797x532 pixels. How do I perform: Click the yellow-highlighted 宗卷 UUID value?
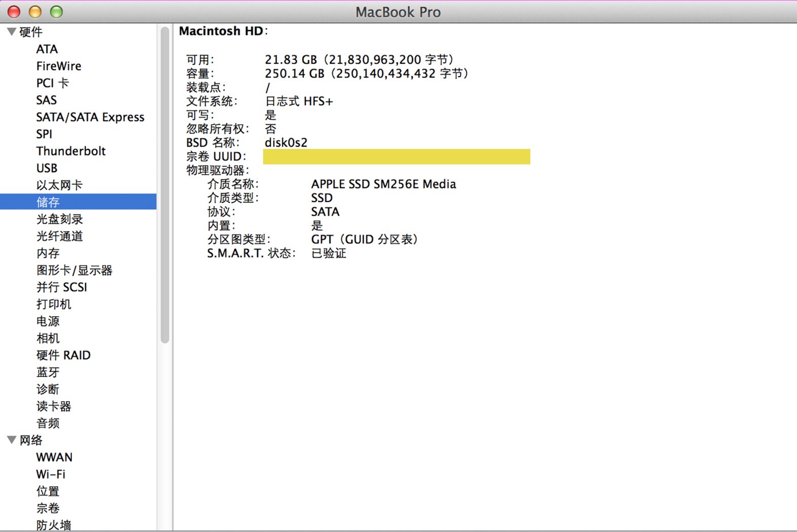(x=396, y=157)
